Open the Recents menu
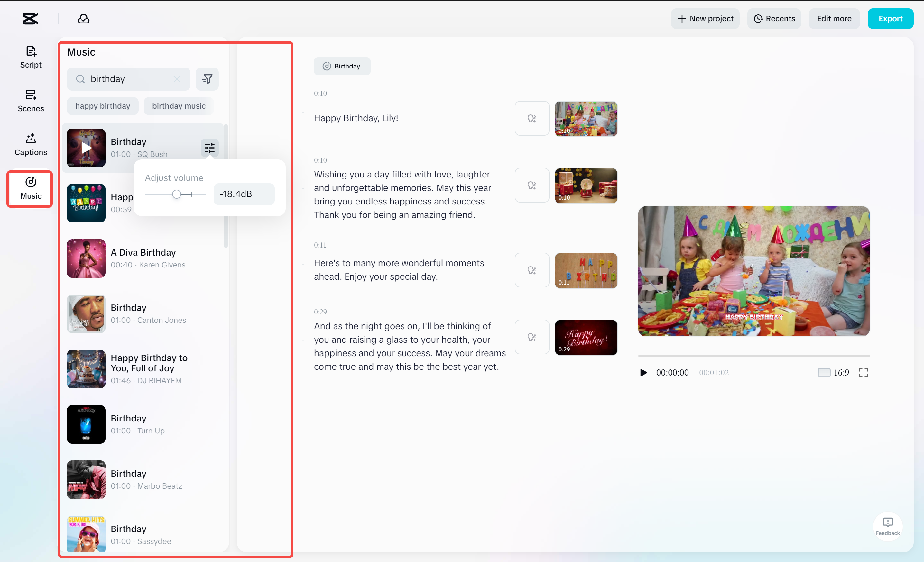924x562 pixels. pos(774,18)
